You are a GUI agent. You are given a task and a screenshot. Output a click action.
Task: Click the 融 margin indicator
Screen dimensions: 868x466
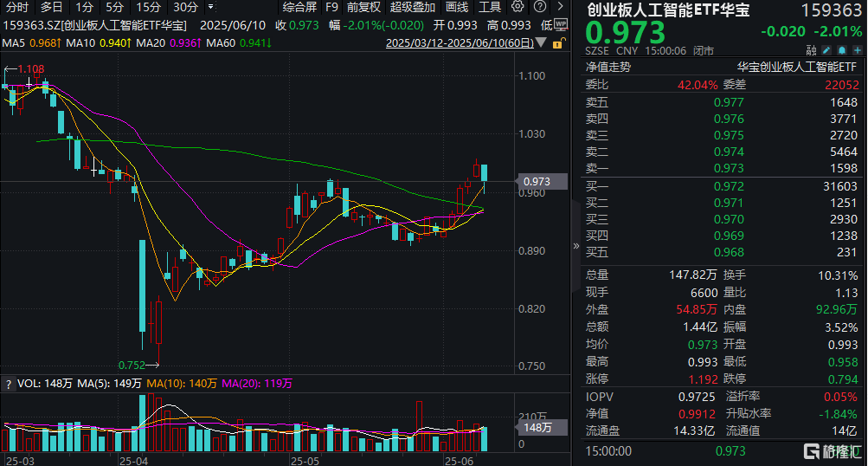pos(811,50)
